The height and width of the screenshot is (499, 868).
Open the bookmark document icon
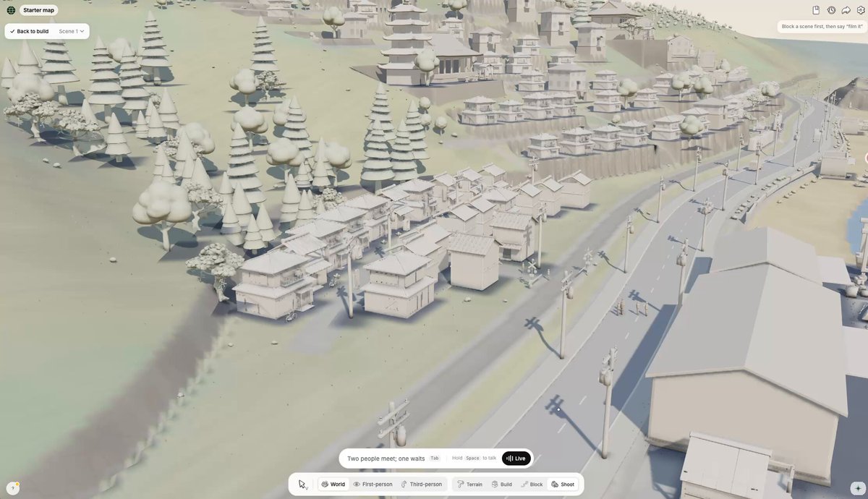click(x=816, y=10)
